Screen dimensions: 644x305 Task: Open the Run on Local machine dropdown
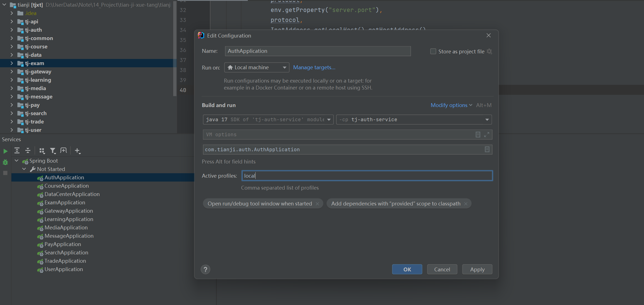pos(256,68)
